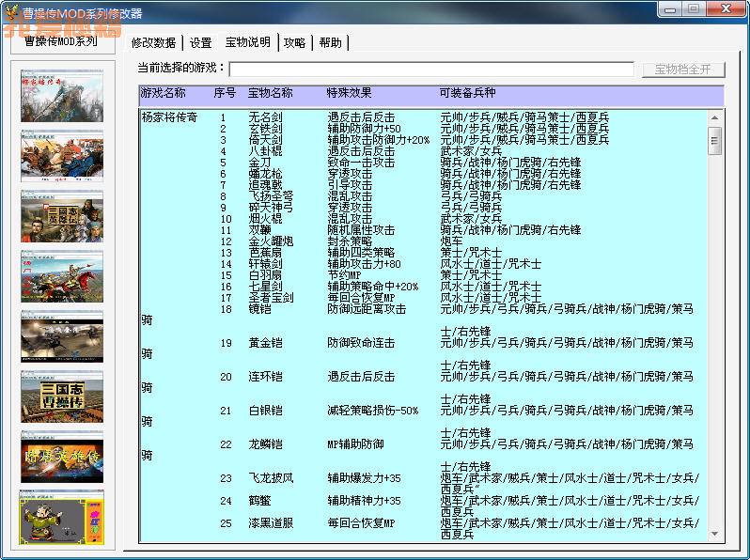The width and height of the screenshot is (750, 560).
Task: Click the treasure list scrollbar down arrow
Action: (715, 534)
